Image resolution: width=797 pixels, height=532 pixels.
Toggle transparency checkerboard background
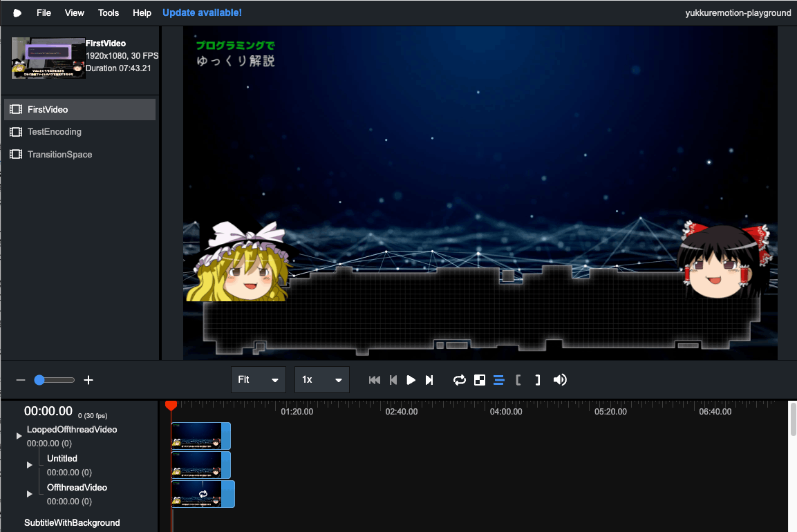point(479,380)
